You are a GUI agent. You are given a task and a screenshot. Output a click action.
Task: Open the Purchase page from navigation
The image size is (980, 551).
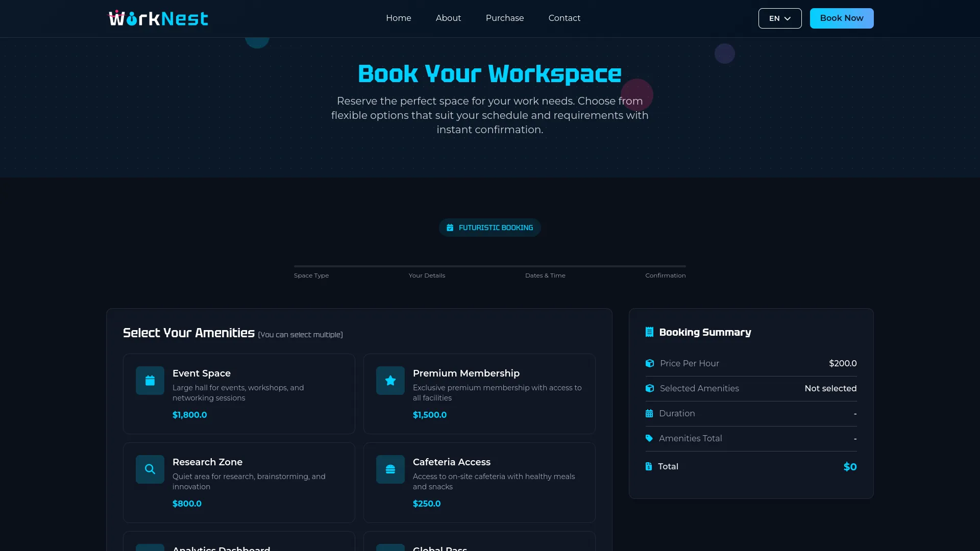click(504, 18)
